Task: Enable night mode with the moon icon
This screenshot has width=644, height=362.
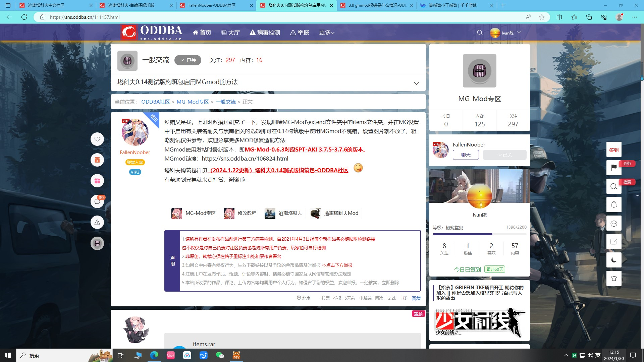Action: (x=614, y=260)
